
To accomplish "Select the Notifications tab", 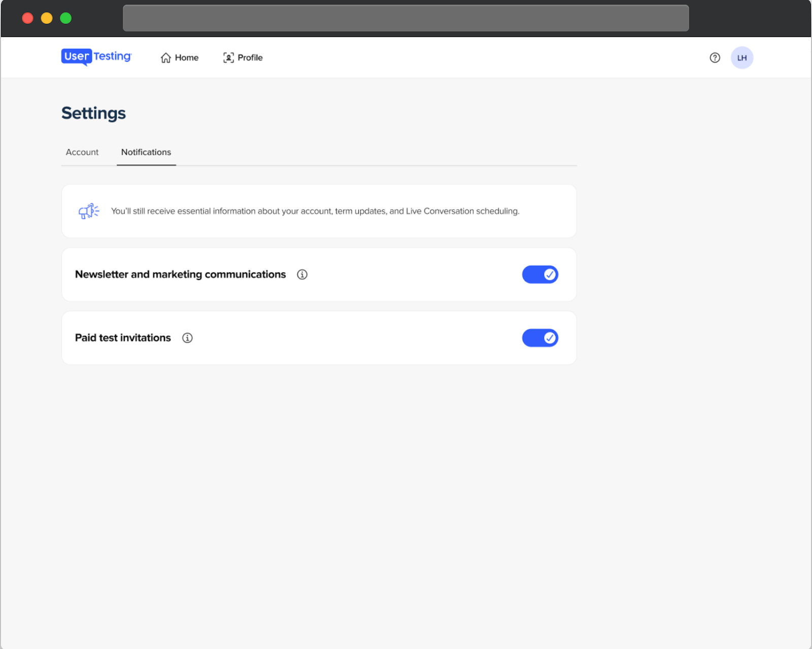I will pyautogui.click(x=146, y=152).
